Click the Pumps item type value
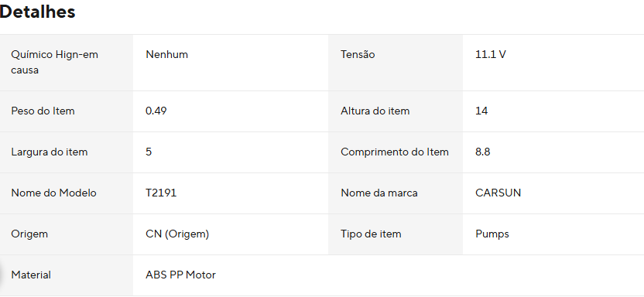The width and height of the screenshot is (644, 297). point(492,234)
